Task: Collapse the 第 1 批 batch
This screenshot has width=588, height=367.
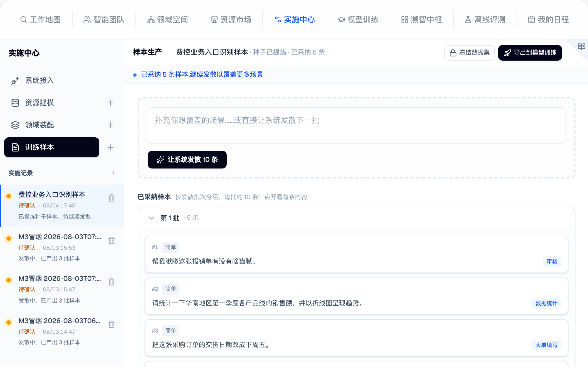Action: coord(152,218)
